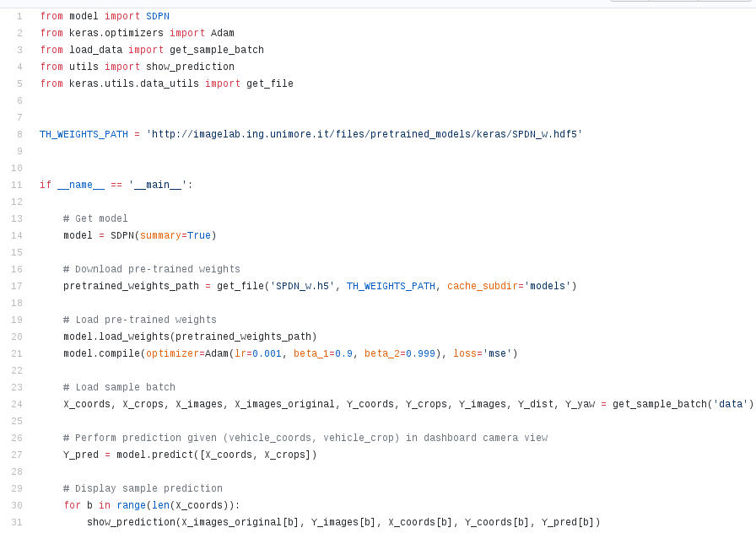Click "__name__" on line 11

point(81,185)
